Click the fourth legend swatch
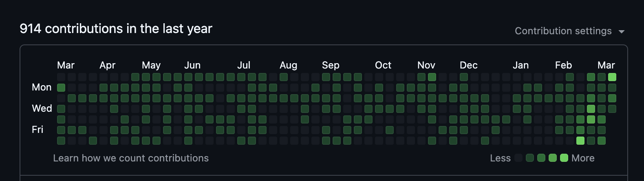Screen dimensions: 644x181 tap(553, 158)
